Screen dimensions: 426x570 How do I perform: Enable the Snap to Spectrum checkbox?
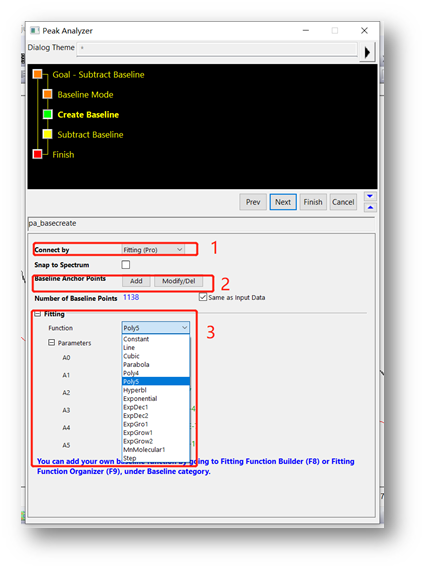tap(126, 265)
